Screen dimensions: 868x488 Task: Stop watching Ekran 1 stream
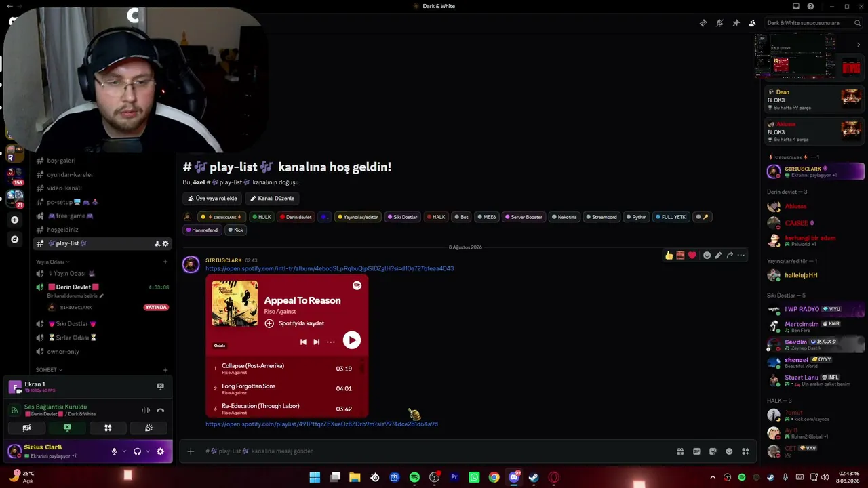(x=160, y=386)
